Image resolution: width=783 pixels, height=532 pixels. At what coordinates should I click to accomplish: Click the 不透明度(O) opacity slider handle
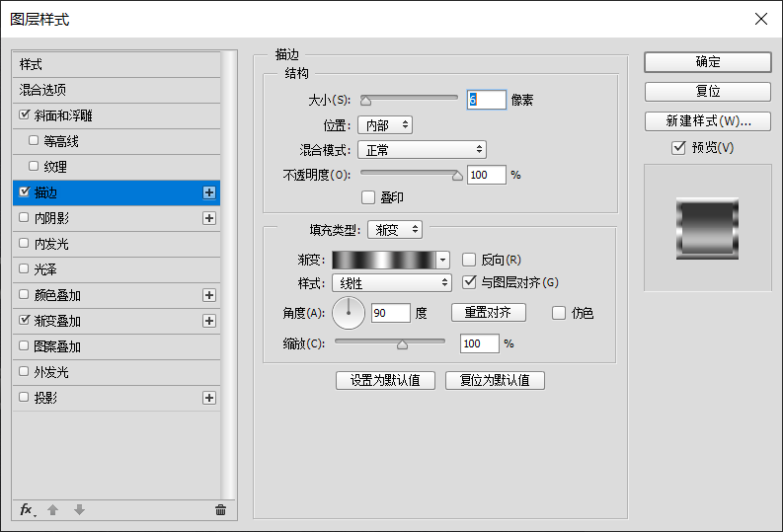click(x=457, y=176)
